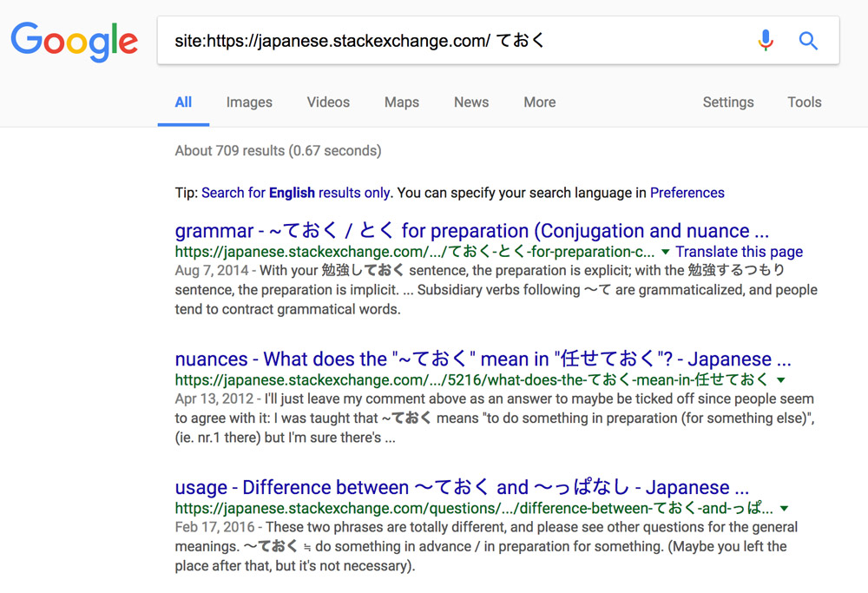Open 'grammar - ~ておく / とく for preparation' result

point(471,230)
